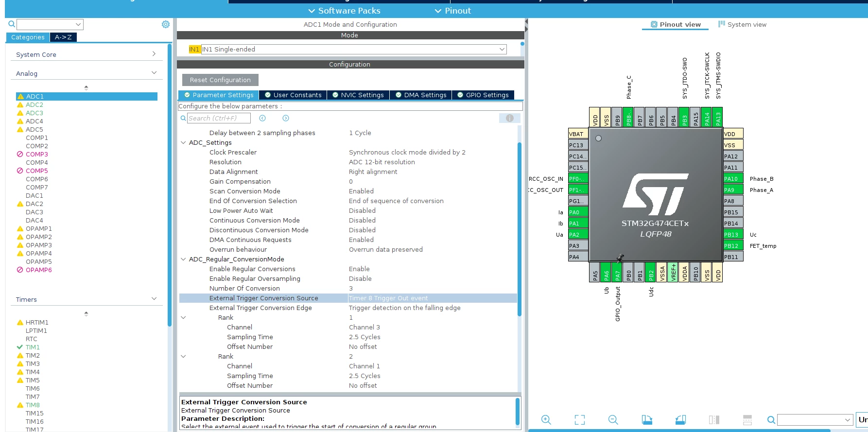Open the Software Packs menu
The image size is (868, 432).
pos(345,11)
